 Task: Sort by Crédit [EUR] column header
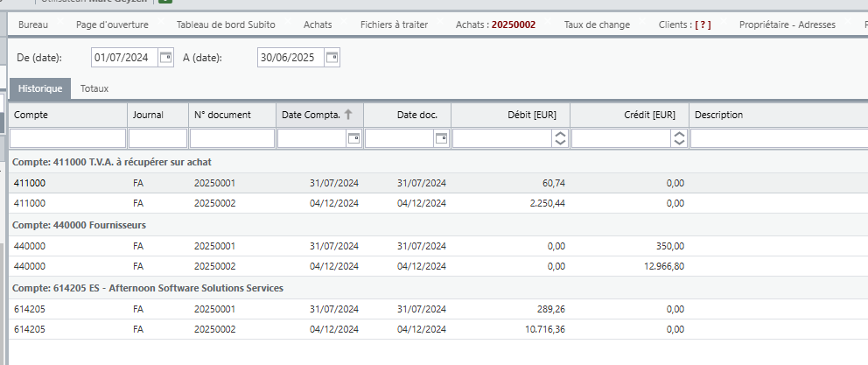(629, 115)
